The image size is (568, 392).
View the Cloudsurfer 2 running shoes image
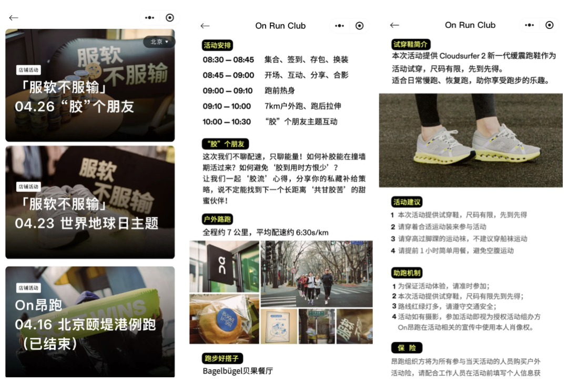coord(470,140)
